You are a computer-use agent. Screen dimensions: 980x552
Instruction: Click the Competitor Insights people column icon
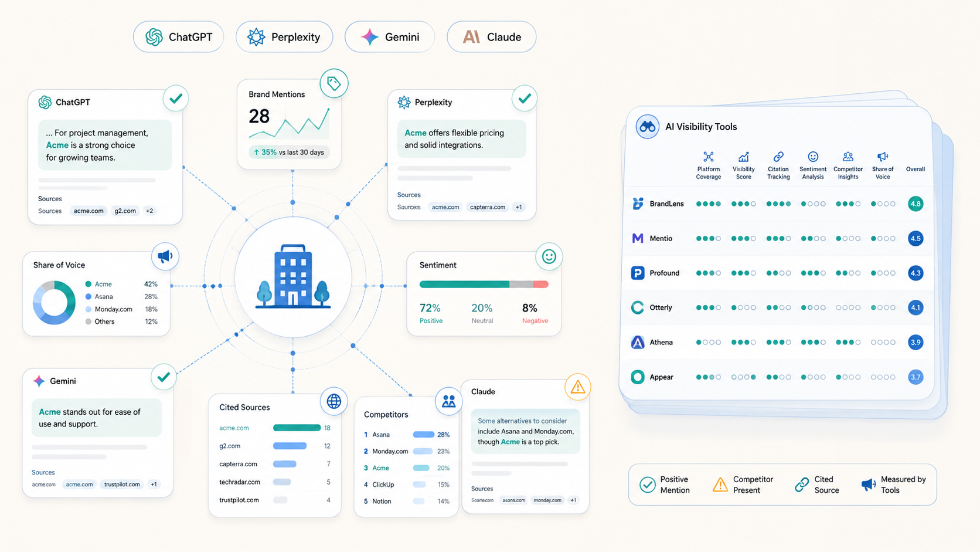848,157
